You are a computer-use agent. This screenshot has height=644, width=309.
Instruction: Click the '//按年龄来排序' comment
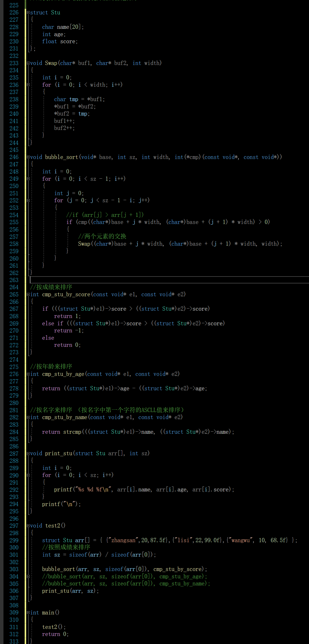(x=51, y=366)
